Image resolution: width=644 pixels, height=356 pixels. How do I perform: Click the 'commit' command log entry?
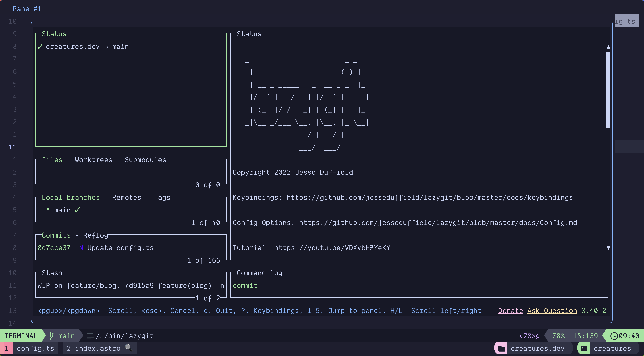click(x=245, y=286)
